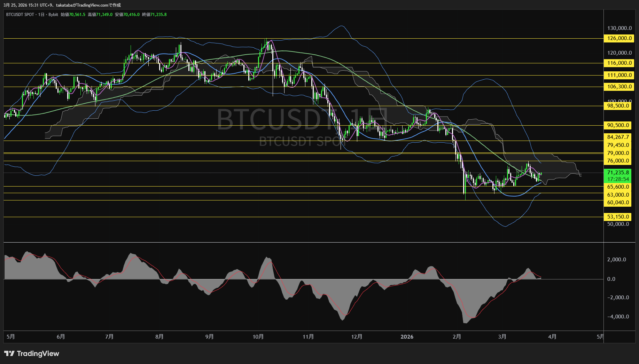The image size is (639, 364).
Task: Select the 始値 70,561.5 open value in the legend
Action: click(73, 15)
